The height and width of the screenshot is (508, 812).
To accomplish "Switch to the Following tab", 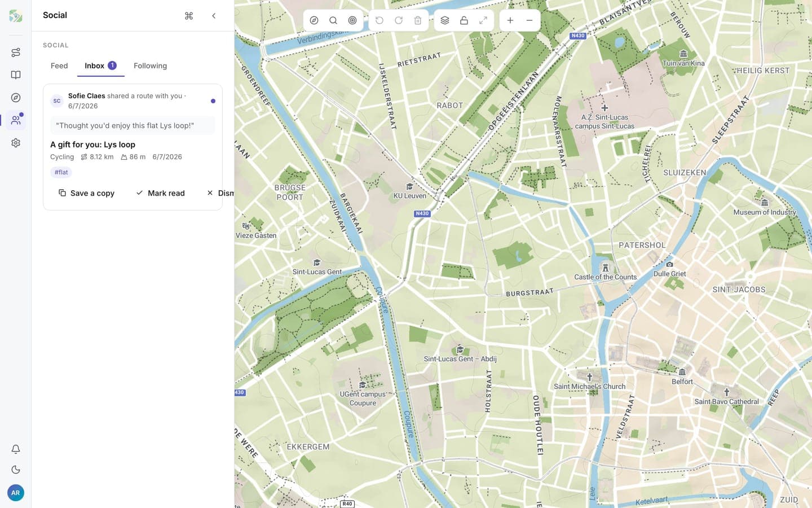I will [150, 66].
